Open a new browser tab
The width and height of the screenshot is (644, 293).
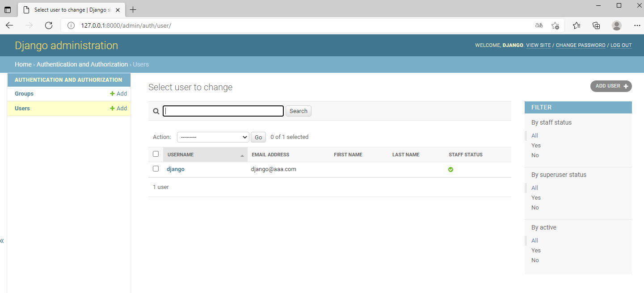[x=133, y=10]
